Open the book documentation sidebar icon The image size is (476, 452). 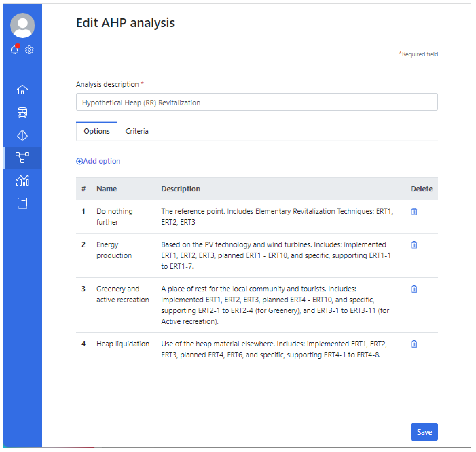pyautogui.click(x=22, y=203)
